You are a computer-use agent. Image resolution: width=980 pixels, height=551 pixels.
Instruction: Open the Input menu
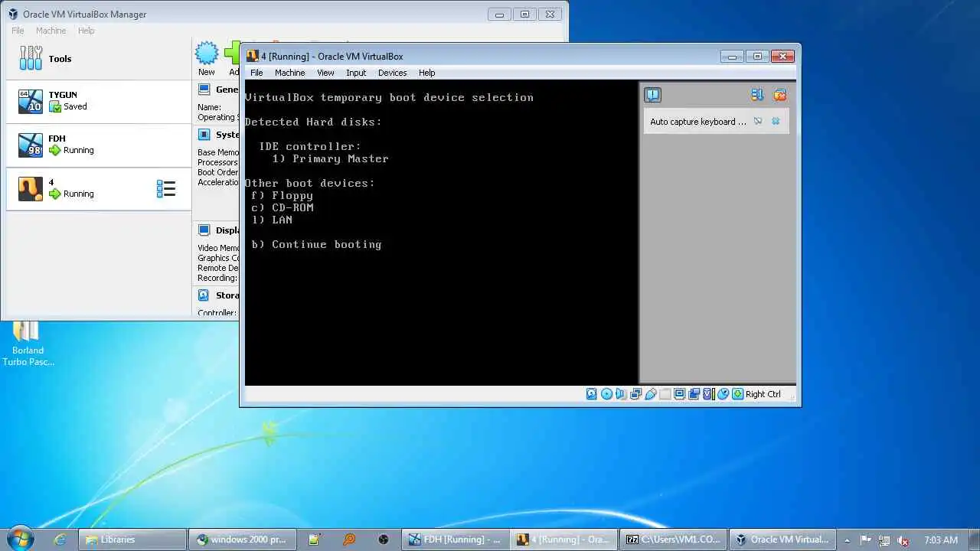coord(356,73)
